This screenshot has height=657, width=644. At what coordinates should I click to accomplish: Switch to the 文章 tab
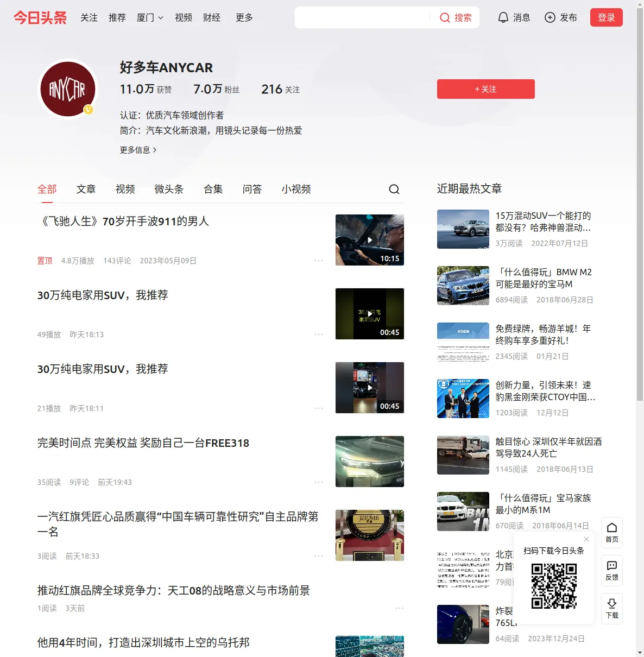(x=86, y=189)
